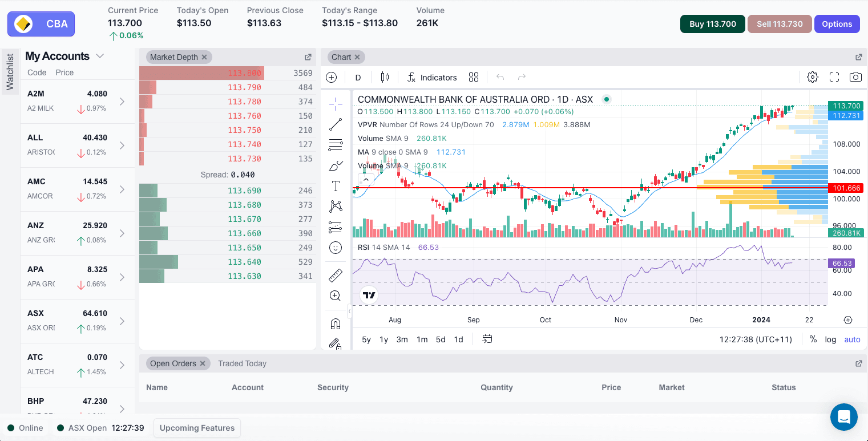The height and width of the screenshot is (441, 868).
Task: Select the 113.800 ask depth row
Action: tap(228, 73)
